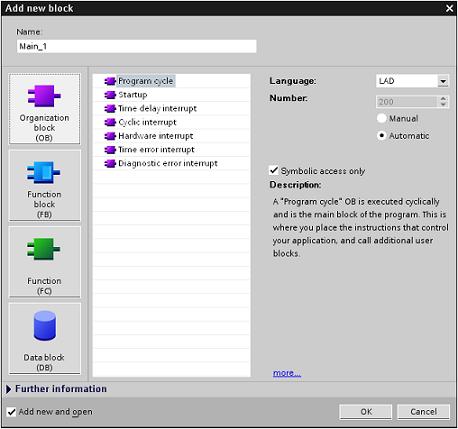Confirm with the OK button
The height and width of the screenshot is (429, 458).
coord(366,412)
